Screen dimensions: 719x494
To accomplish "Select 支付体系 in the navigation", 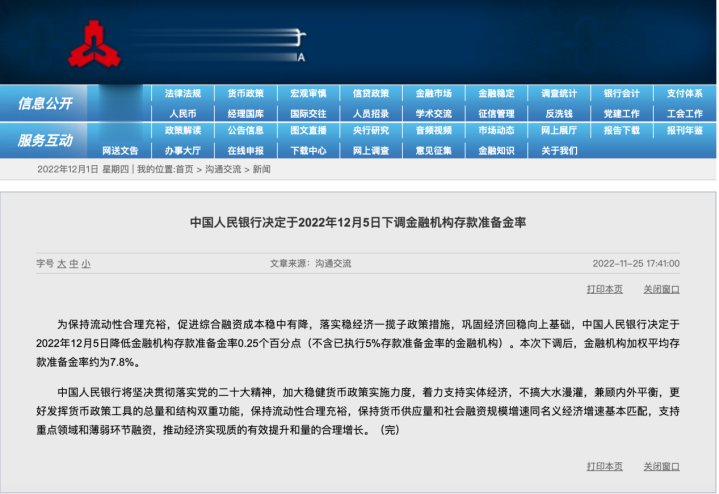I will [685, 94].
